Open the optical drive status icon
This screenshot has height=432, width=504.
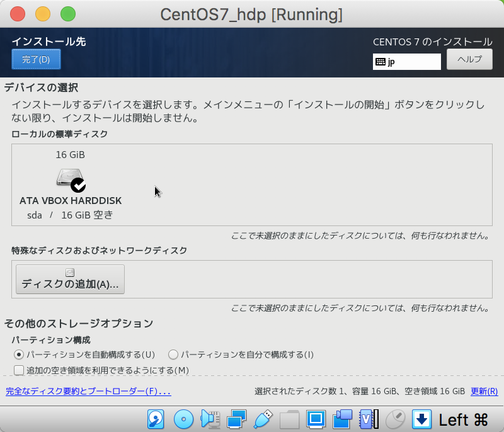(183, 419)
